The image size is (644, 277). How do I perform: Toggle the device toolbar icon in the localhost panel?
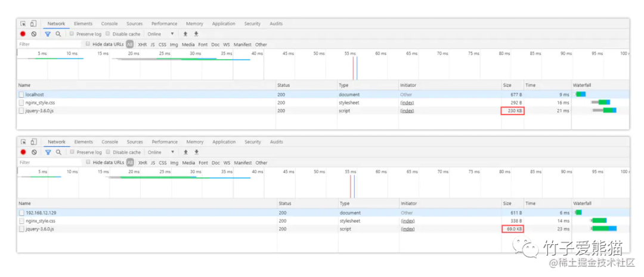(33, 24)
